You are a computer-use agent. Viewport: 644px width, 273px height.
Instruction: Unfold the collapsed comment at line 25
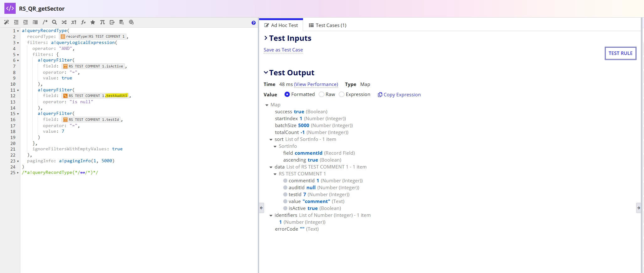[18, 173]
